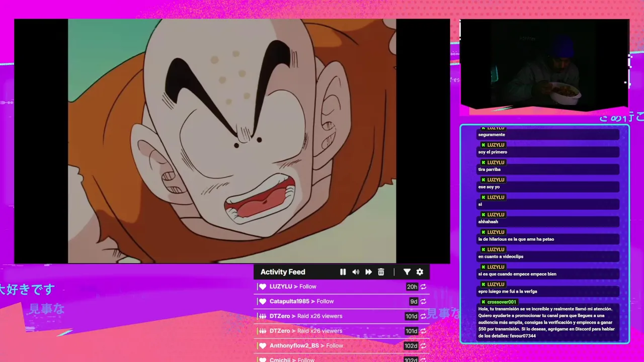Screen dimensions: 644x362
Task: Click the heart icon beside Anthonyflow2_BS
Action: click(x=262, y=346)
